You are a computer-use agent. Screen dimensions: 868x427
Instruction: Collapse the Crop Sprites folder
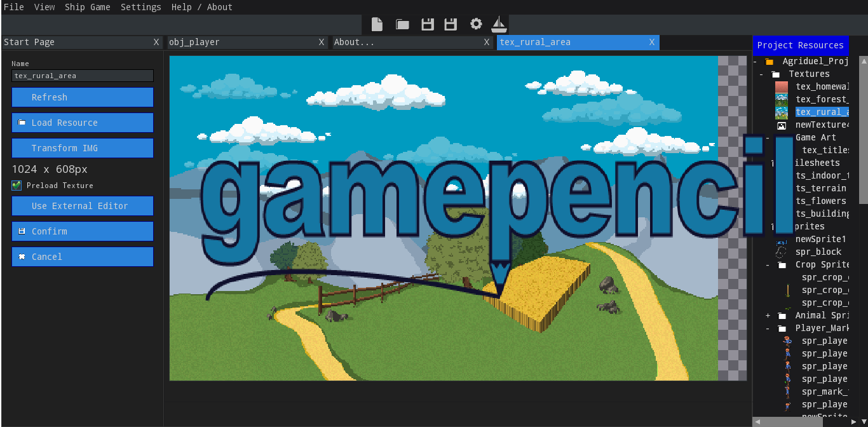click(x=768, y=264)
